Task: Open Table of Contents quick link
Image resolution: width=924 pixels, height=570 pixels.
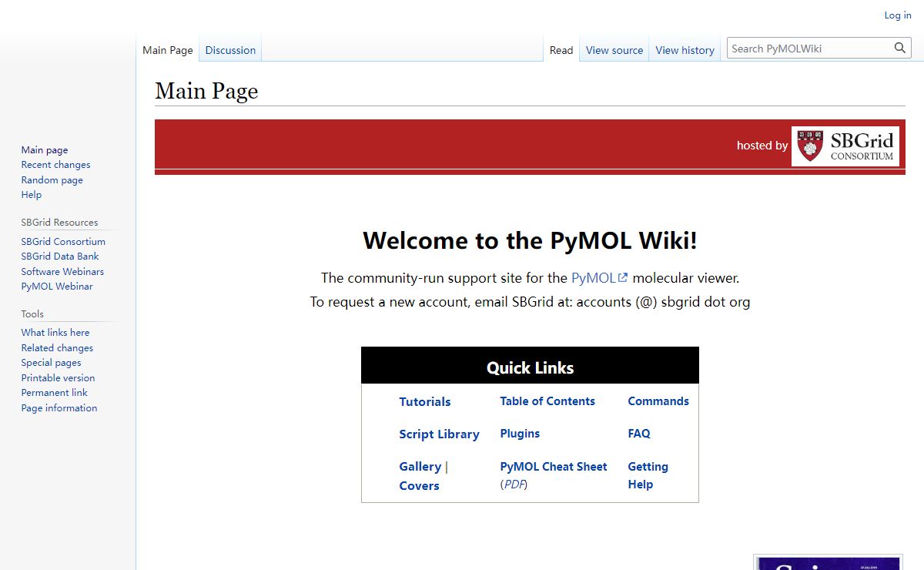Action: [547, 401]
